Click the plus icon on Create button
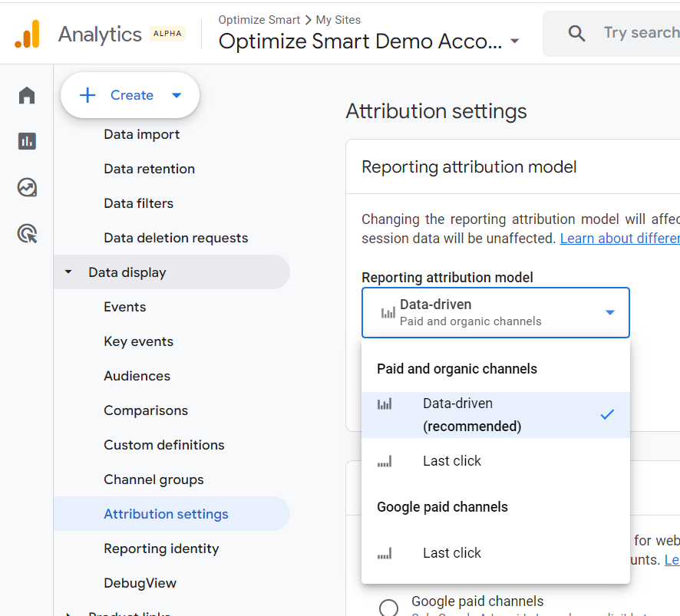The height and width of the screenshot is (616, 680). tap(87, 95)
